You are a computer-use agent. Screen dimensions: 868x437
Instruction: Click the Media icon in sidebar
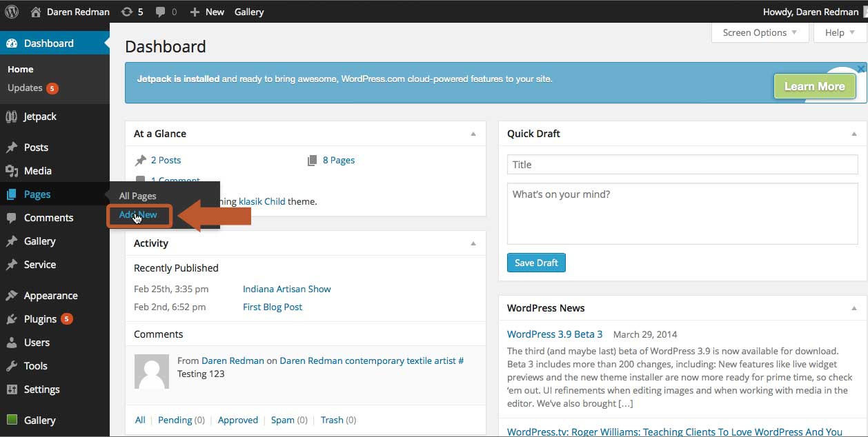(12, 171)
